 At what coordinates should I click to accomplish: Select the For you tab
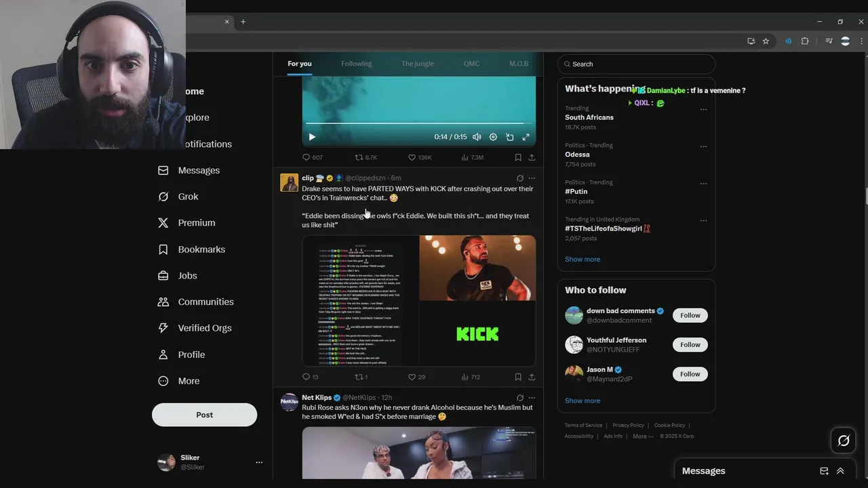pos(300,64)
